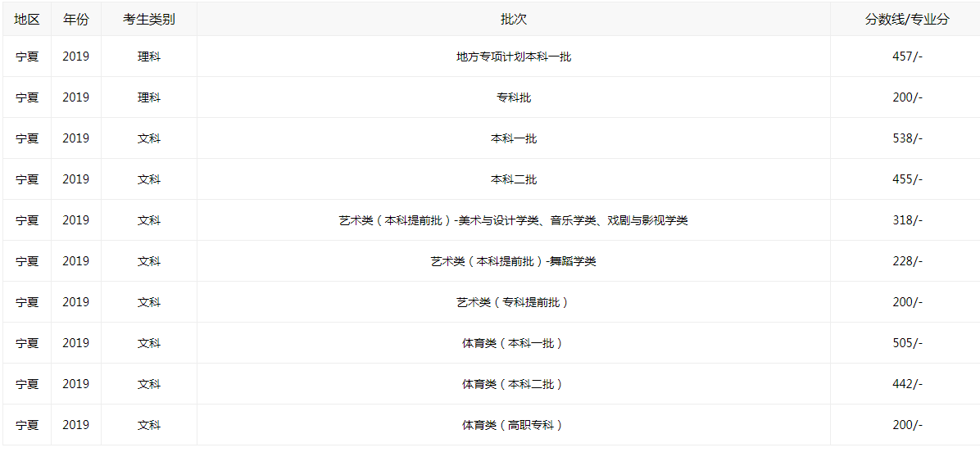Select the 体育类（本科一批）cell
This screenshot has height=452, width=980.
[x=513, y=343]
